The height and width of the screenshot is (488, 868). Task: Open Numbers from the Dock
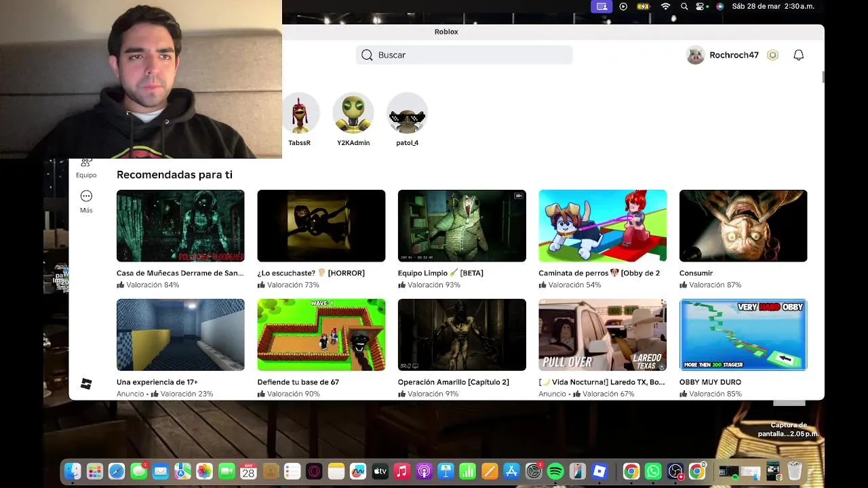(468, 471)
